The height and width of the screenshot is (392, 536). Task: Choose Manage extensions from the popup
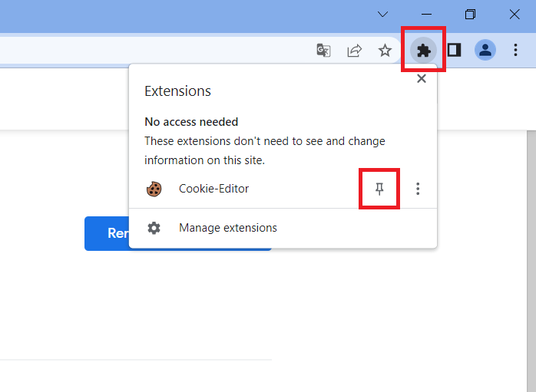click(227, 228)
